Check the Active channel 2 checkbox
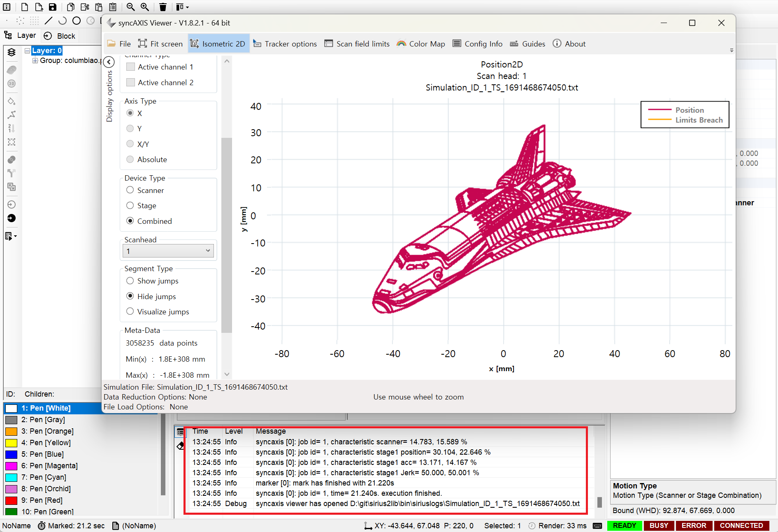This screenshot has height=532, width=778. coord(131,82)
